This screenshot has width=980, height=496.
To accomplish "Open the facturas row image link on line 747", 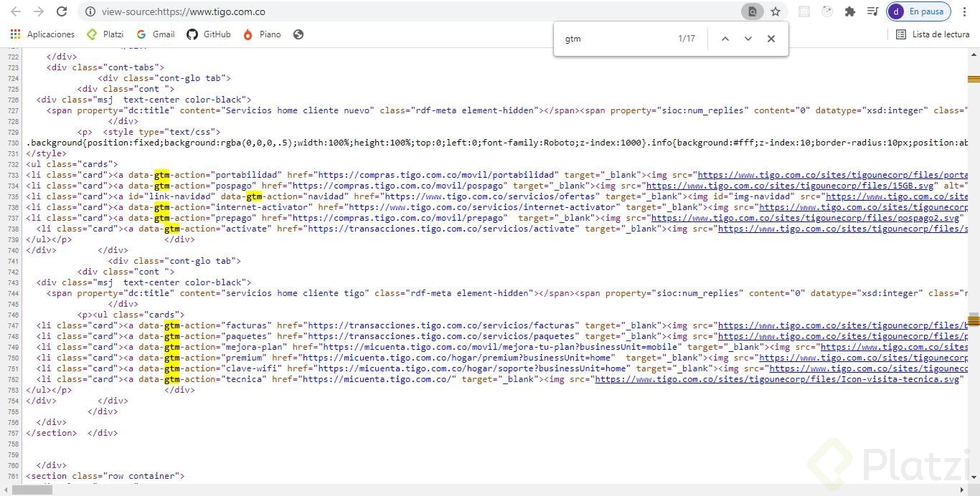I will pos(843,325).
